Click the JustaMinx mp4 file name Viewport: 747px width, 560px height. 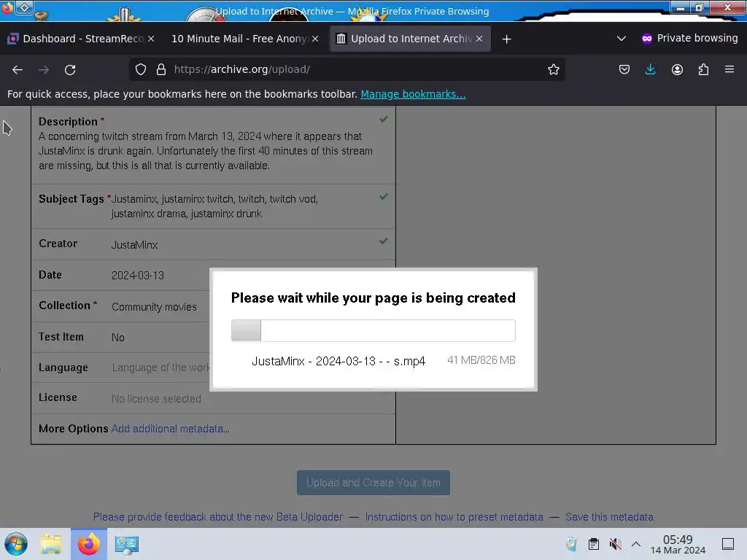click(338, 361)
